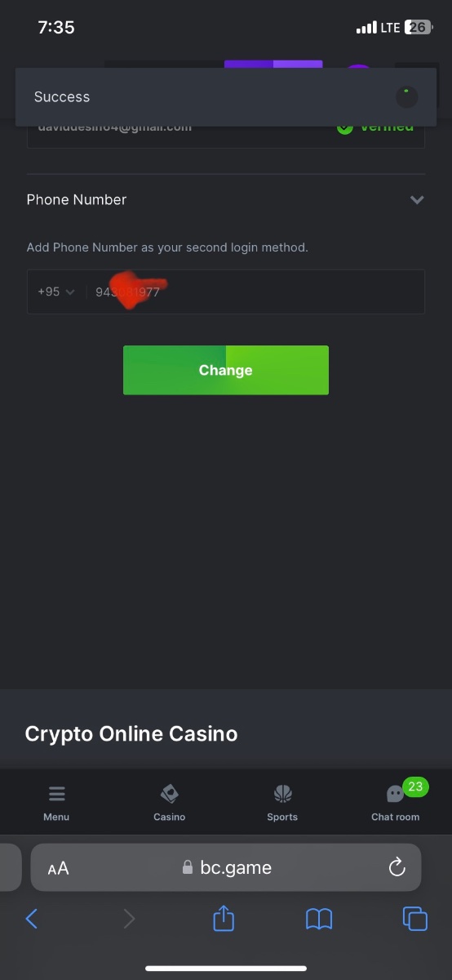Tap the AA reader text button

point(58,868)
